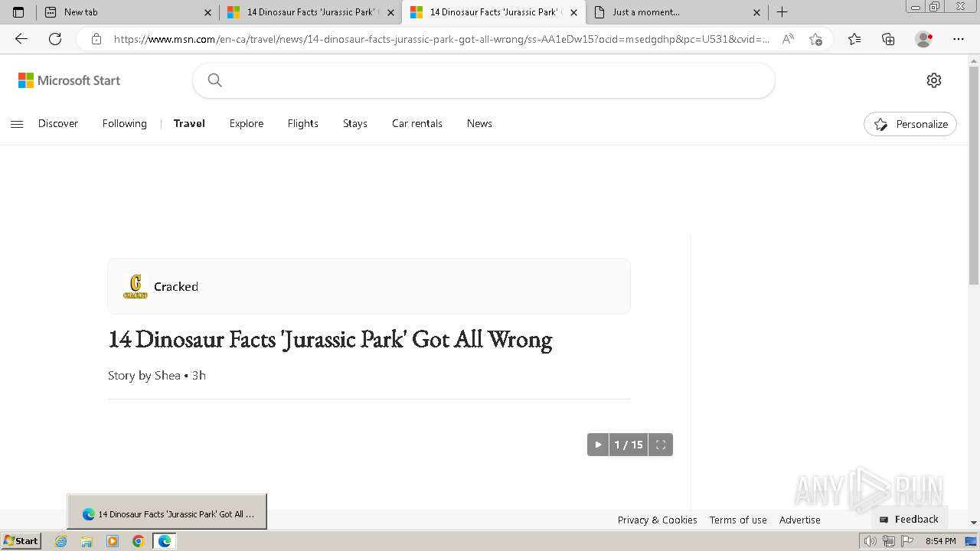
Task: Go back with the browser back arrow
Action: pyautogui.click(x=21, y=39)
